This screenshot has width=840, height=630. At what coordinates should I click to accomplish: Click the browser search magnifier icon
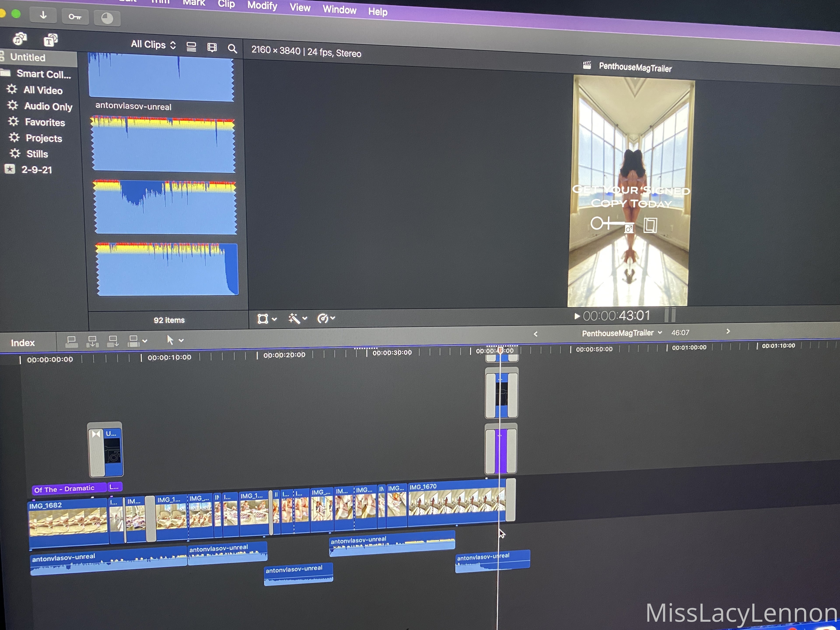(x=232, y=49)
